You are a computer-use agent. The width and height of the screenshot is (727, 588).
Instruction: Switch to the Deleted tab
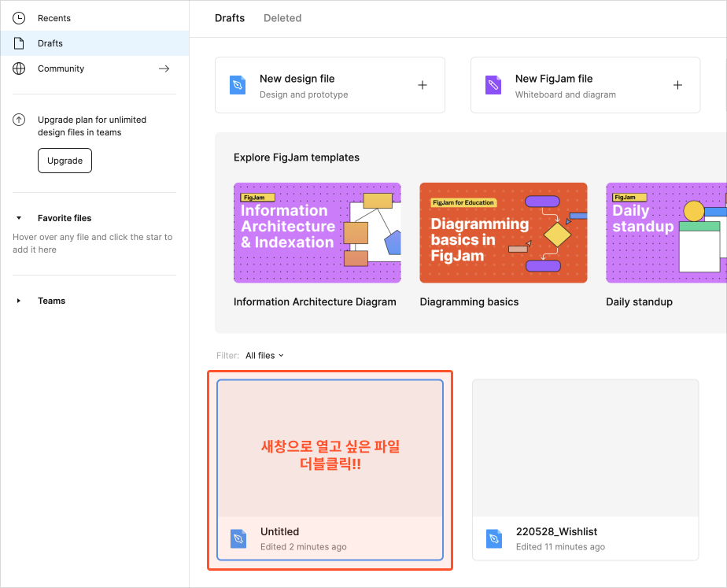click(282, 18)
